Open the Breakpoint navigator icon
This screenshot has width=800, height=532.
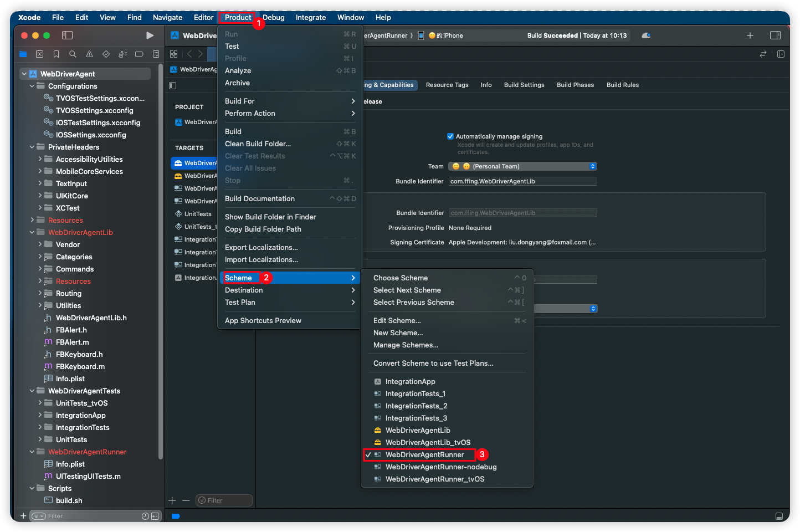[139, 54]
